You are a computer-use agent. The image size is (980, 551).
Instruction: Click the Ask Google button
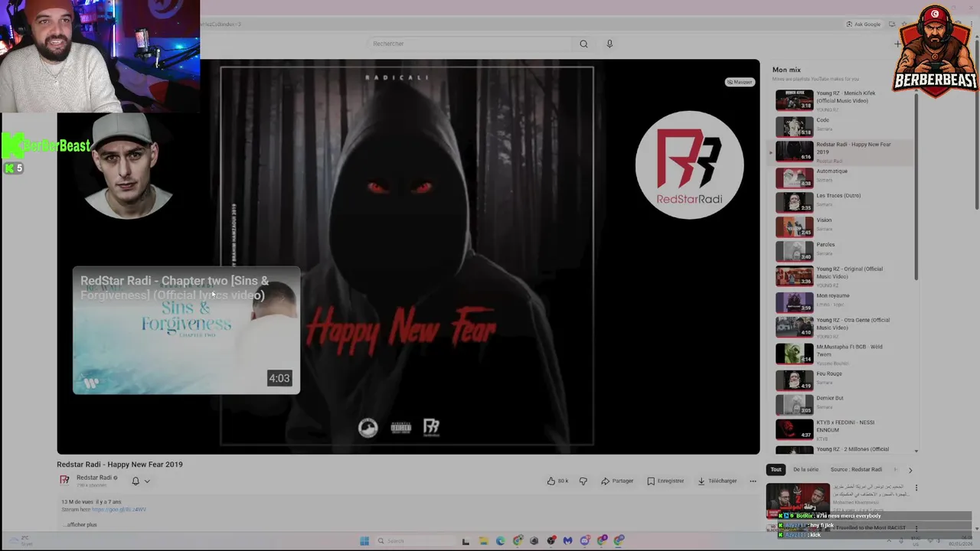pyautogui.click(x=864, y=24)
